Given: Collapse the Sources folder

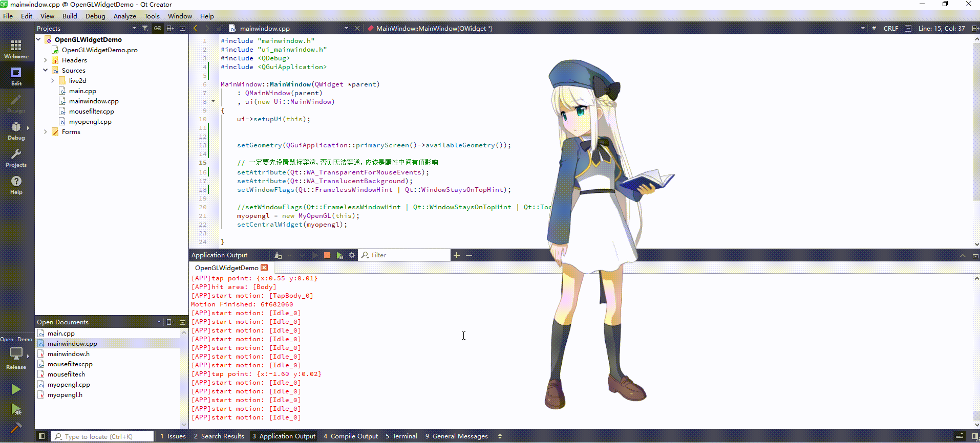Looking at the screenshot, I should 46,70.
